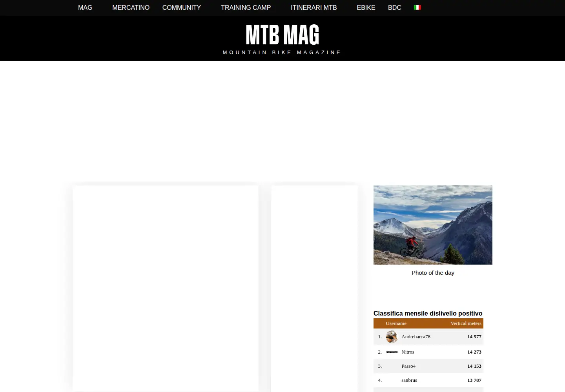Click the Nitros avatar icon
The width and height of the screenshot is (565, 392).
(x=392, y=352)
